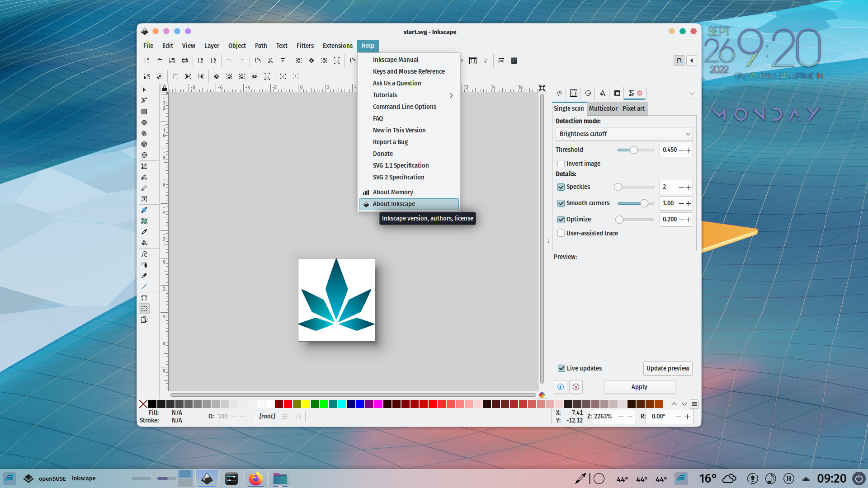The image size is (868, 488).
Task: Select the Text tool
Action: [144, 199]
